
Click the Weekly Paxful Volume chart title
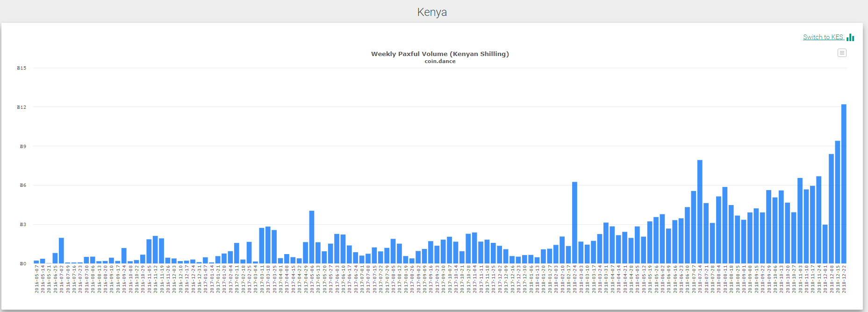pos(440,54)
